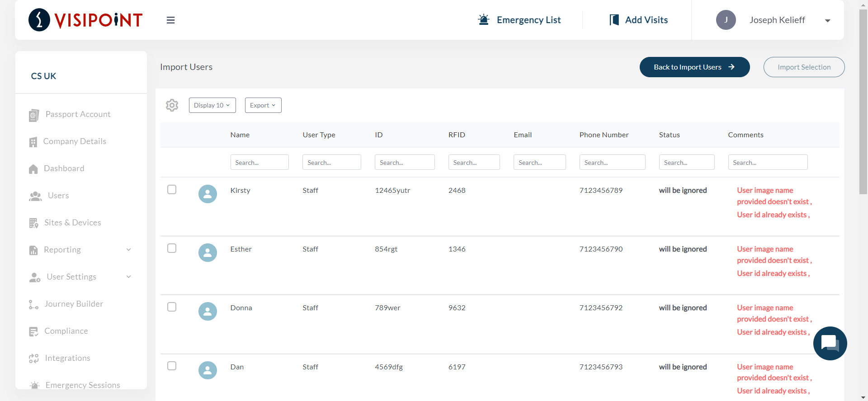Click the Integrations icon

tap(34, 359)
